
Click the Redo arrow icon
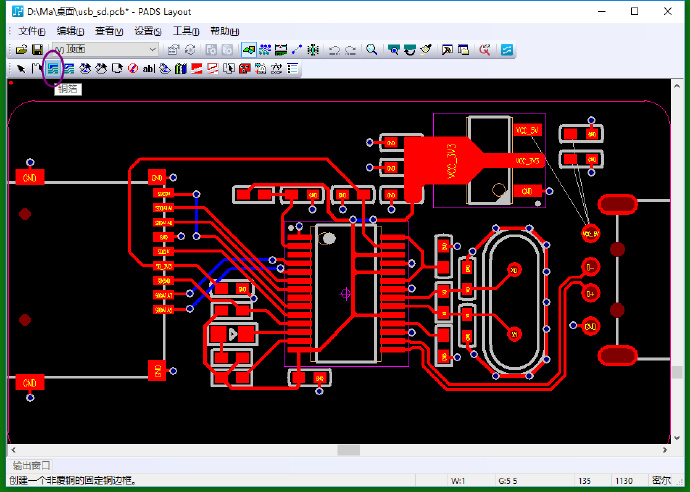coord(351,50)
